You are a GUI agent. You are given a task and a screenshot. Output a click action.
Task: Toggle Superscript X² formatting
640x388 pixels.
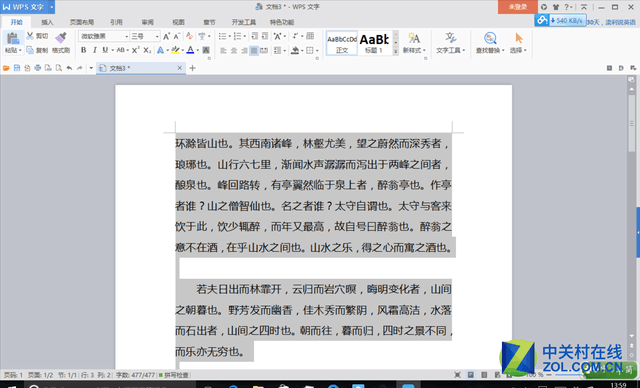click(x=136, y=50)
